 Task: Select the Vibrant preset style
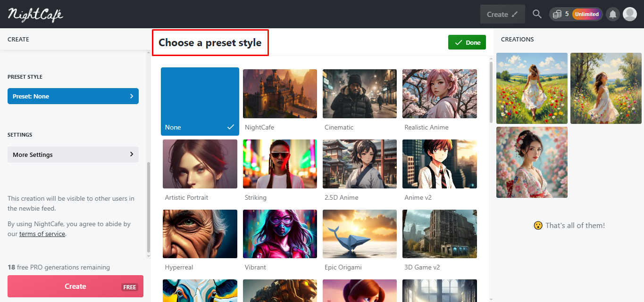[280, 240]
